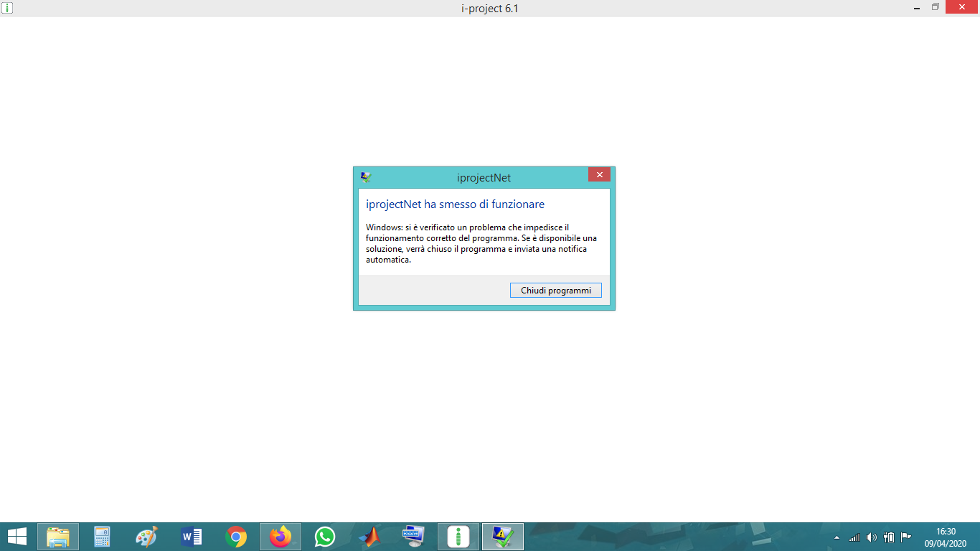This screenshot has width=980, height=551.
Task: Open the Windows Start menu
Action: pos(17,537)
